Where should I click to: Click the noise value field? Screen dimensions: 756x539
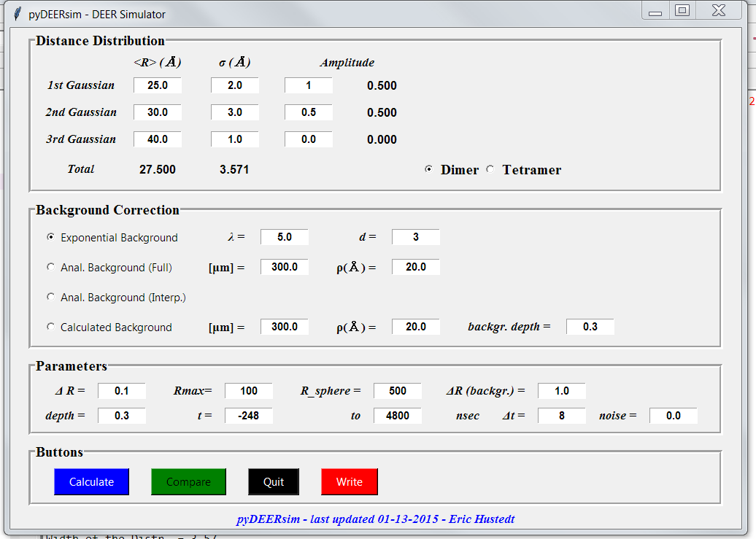click(673, 416)
